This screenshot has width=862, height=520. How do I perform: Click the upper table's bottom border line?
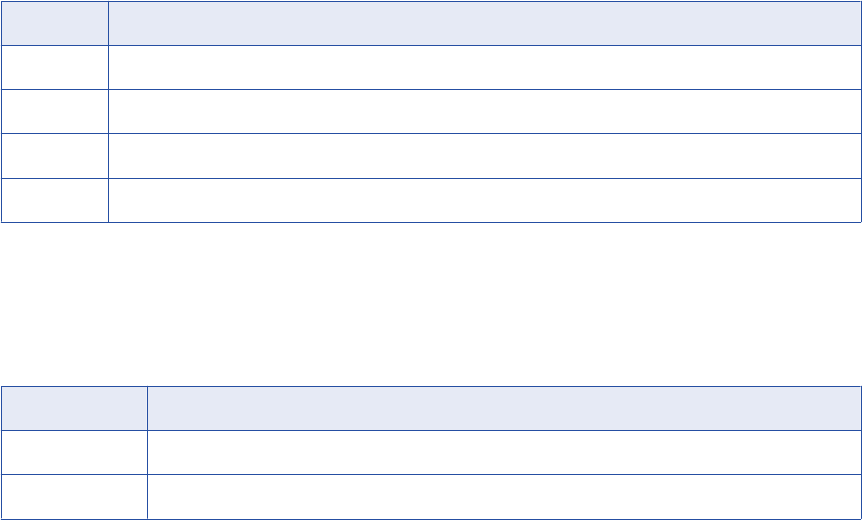(x=430, y=221)
